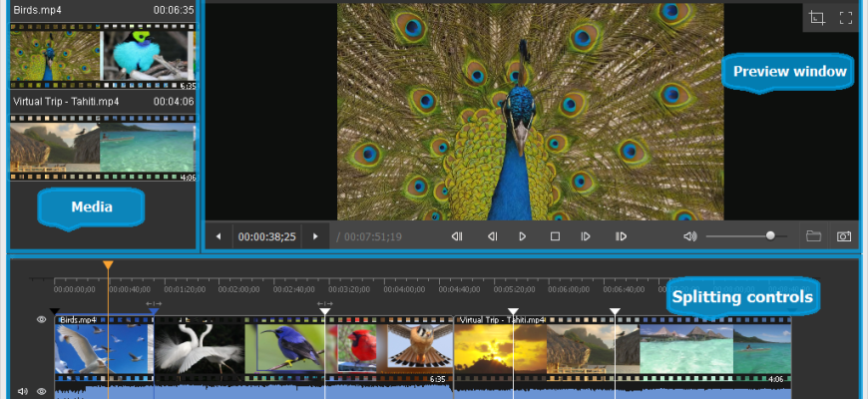Jump to the previous marker

coord(457,236)
